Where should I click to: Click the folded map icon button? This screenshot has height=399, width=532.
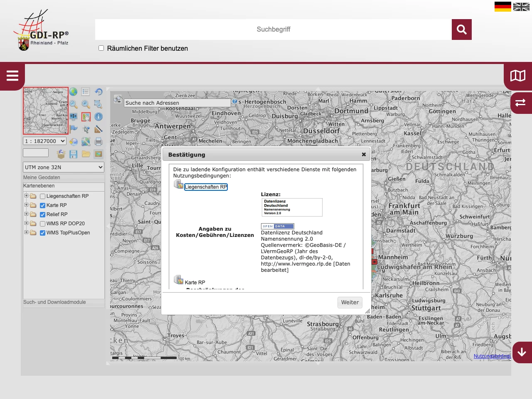(518, 76)
